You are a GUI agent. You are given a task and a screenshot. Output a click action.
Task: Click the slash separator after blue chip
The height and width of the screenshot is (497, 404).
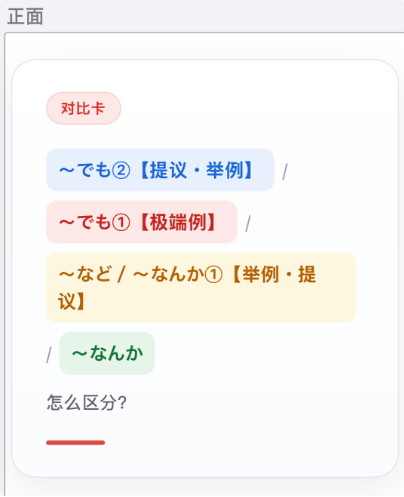click(285, 172)
